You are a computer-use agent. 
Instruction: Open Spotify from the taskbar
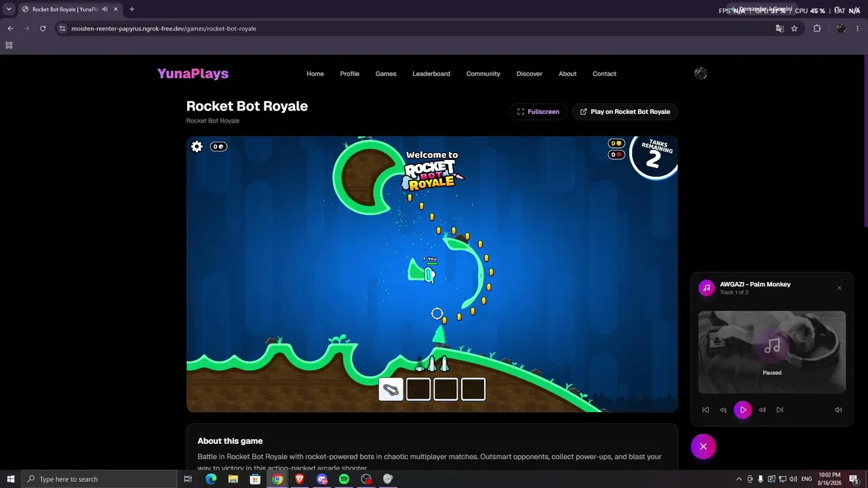click(344, 479)
